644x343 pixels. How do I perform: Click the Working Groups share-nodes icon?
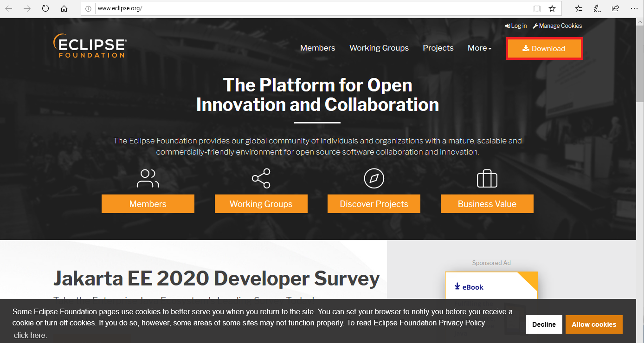tap(261, 179)
